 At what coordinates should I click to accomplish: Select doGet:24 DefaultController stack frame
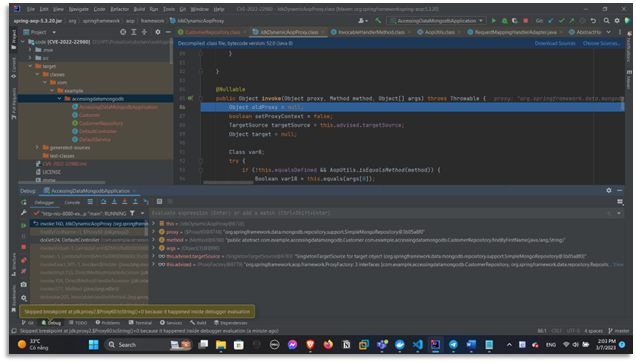click(x=90, y=240)
